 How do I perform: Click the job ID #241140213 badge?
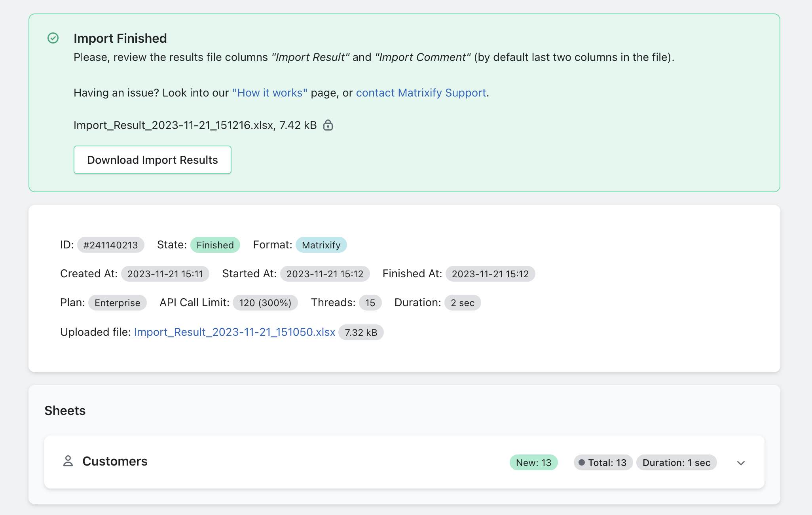(110, 245)
